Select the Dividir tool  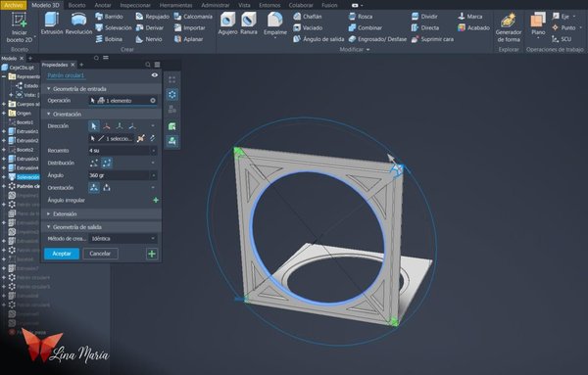(424, 17)
